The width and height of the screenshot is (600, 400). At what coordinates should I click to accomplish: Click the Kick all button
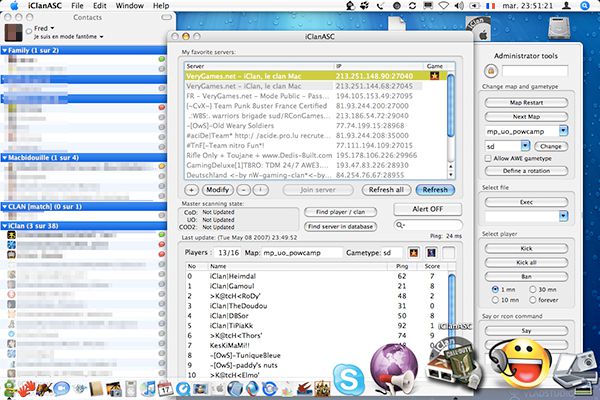526,263
